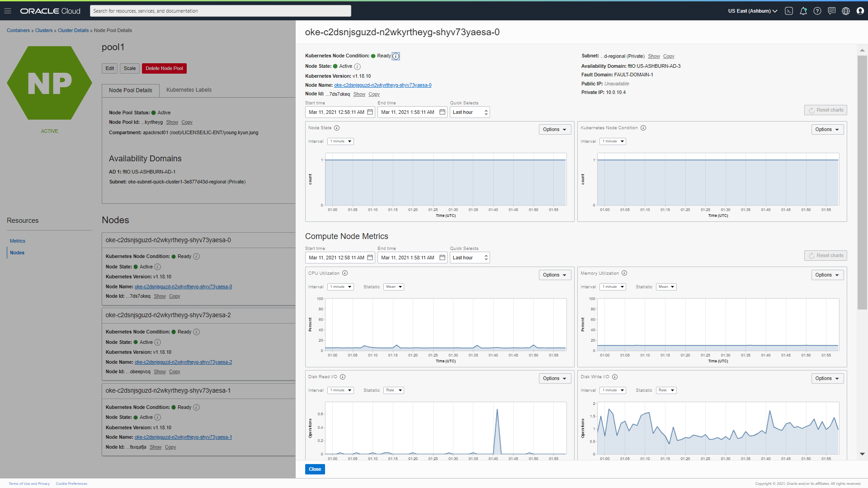The width and height of the screenshot is (868, 488).
Task: Open Options dropdown on Node State chart
Action: point(555,129)
